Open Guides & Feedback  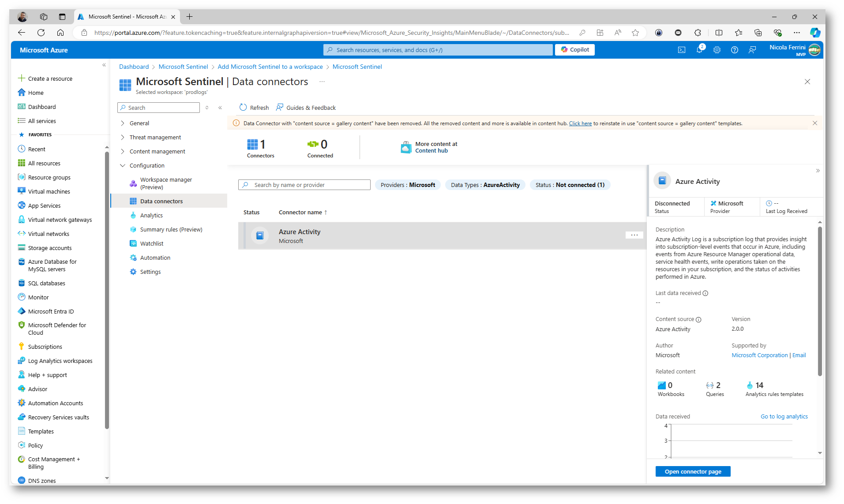click(x=306, y=108)
